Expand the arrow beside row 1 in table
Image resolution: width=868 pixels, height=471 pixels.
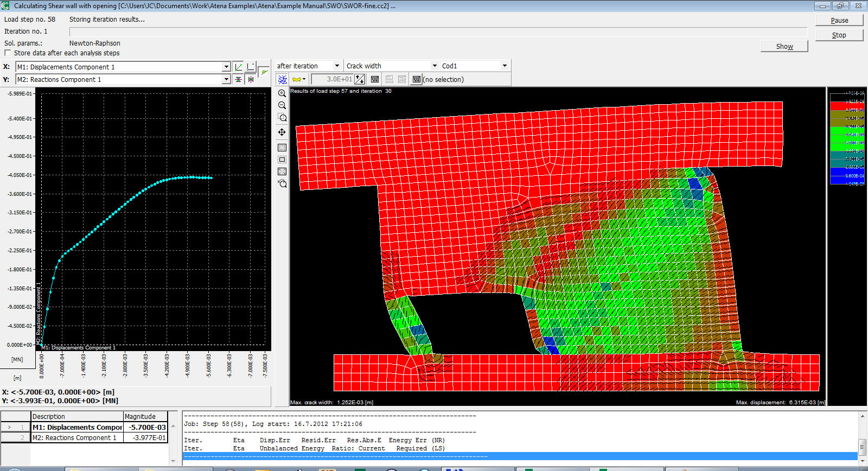(x=9, y=427)
